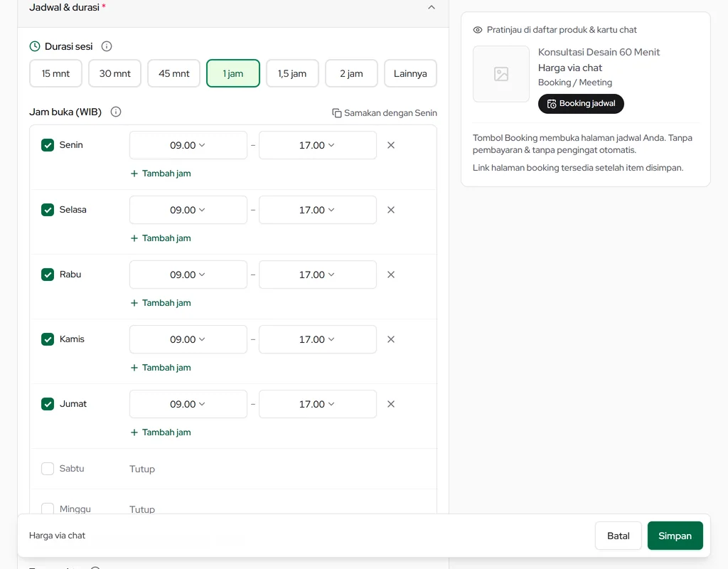Click the clock icon by Durasi sesi
The image size is (728, 569).
(35, 46)
